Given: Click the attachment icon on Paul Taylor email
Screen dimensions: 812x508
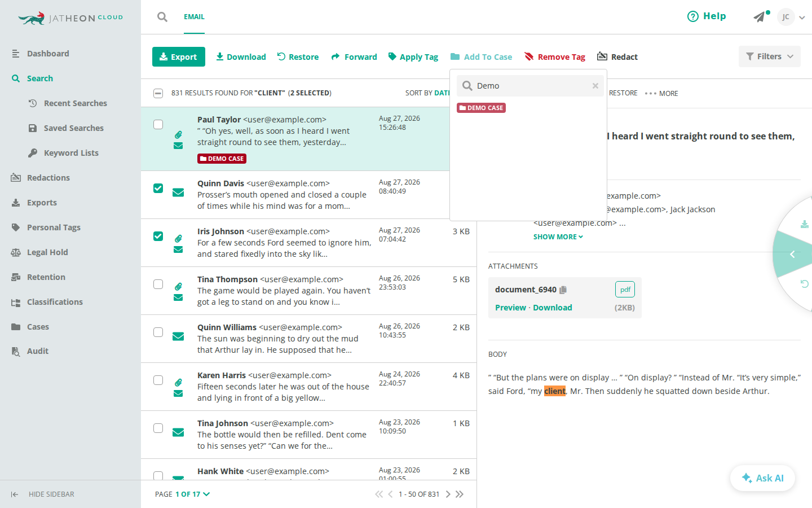Looking at the screenshot, I should 178,134.
